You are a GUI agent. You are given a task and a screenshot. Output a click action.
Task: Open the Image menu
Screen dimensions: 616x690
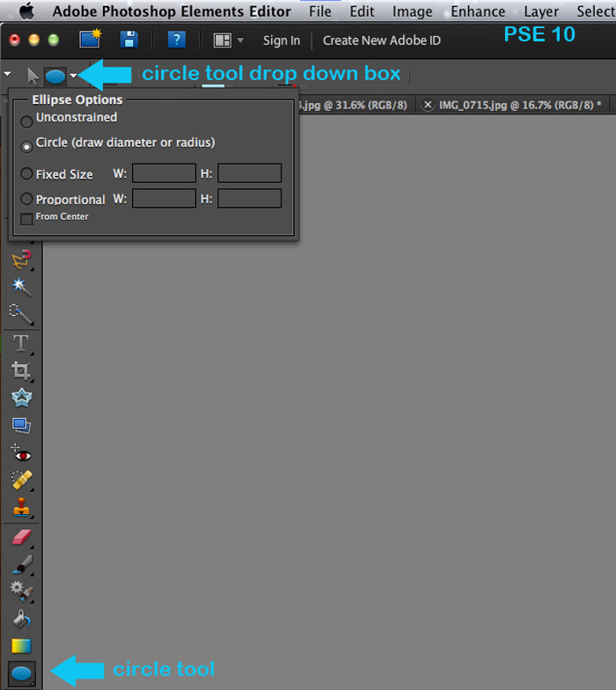point(412,11)
